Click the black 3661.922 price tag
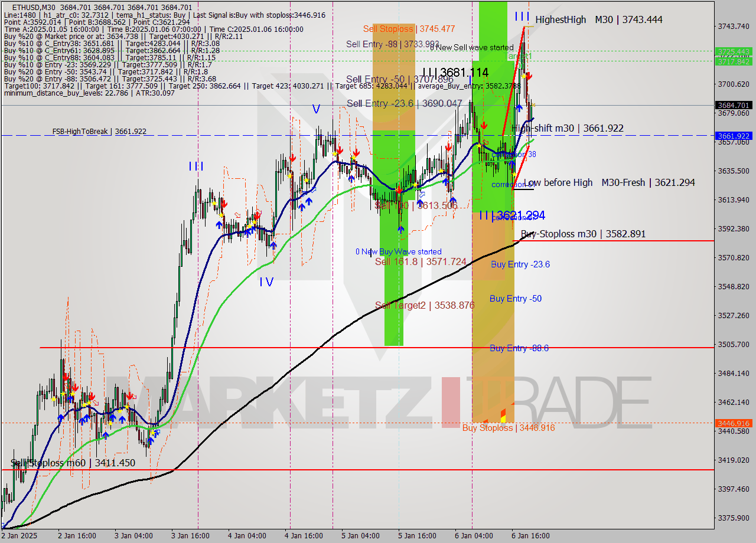Image resolution: width=756 pixels, height=543 pixels. click(x=733, y=136)
